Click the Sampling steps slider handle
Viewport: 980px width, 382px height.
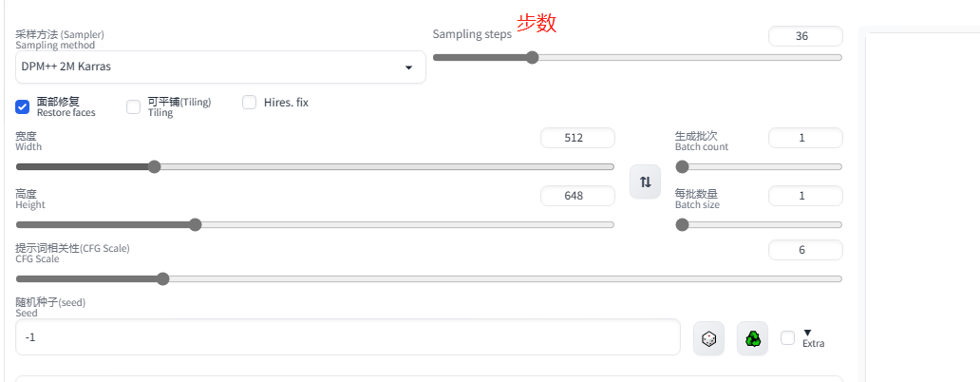tap(532, 57)
